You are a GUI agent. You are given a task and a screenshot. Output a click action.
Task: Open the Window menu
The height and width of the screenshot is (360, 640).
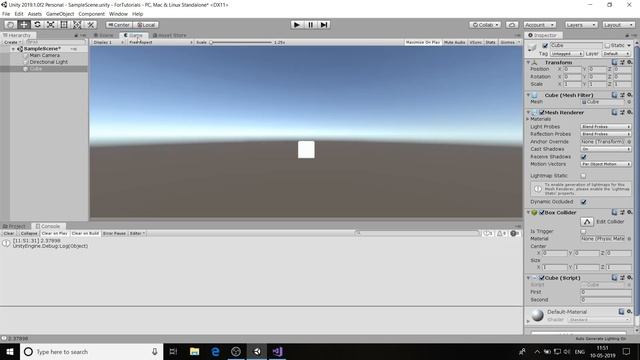coord(118,14)
